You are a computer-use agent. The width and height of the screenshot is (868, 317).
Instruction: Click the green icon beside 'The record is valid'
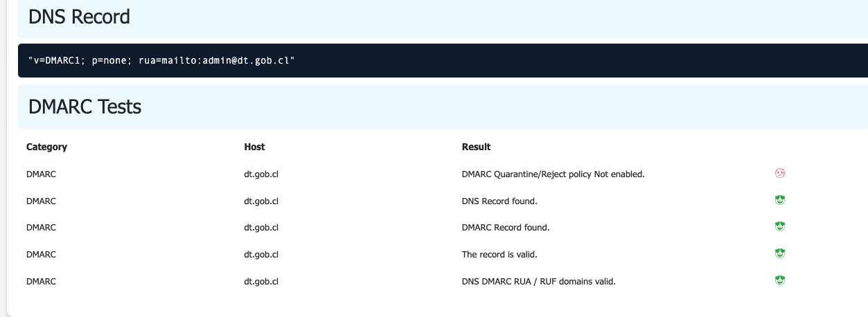[x=781, y=253]
